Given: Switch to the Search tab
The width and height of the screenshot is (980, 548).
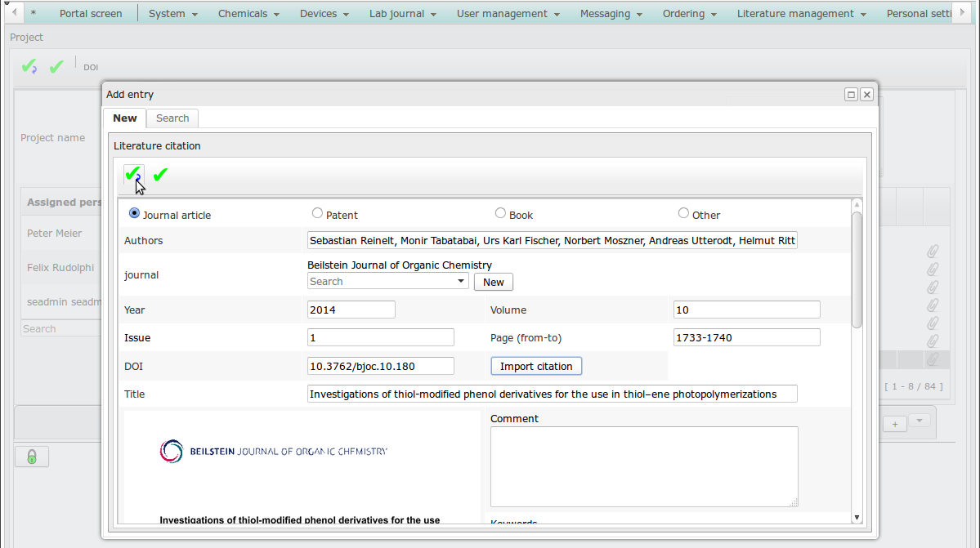Looking at the screenshot, I should pyautogui.click(x=172, y=118).
